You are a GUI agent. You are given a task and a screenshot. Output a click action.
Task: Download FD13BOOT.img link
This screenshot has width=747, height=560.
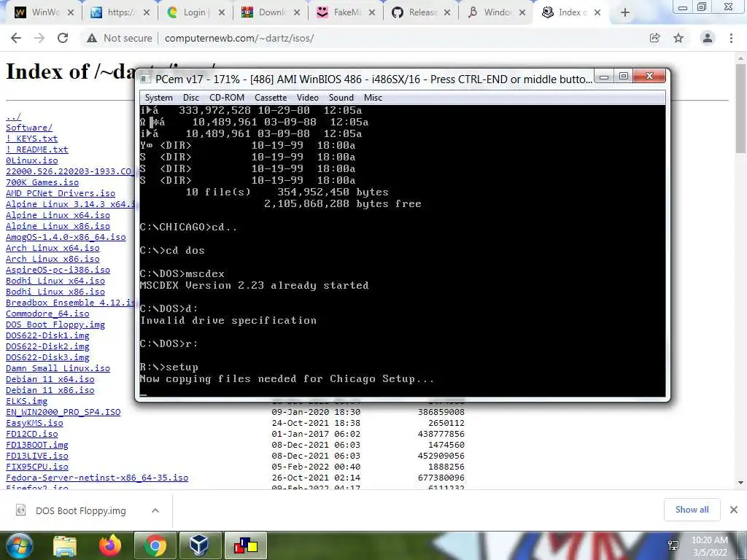click(36, 446)
